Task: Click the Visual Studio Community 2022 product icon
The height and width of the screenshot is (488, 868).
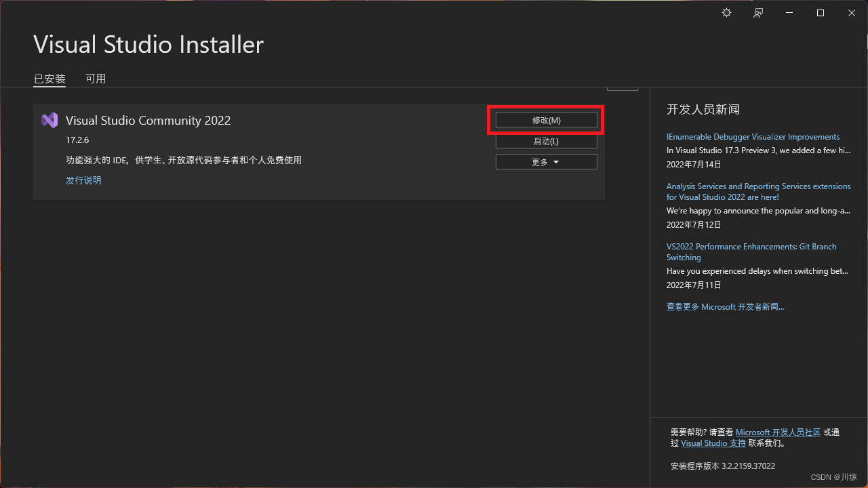Action: [x=49, y=119]
